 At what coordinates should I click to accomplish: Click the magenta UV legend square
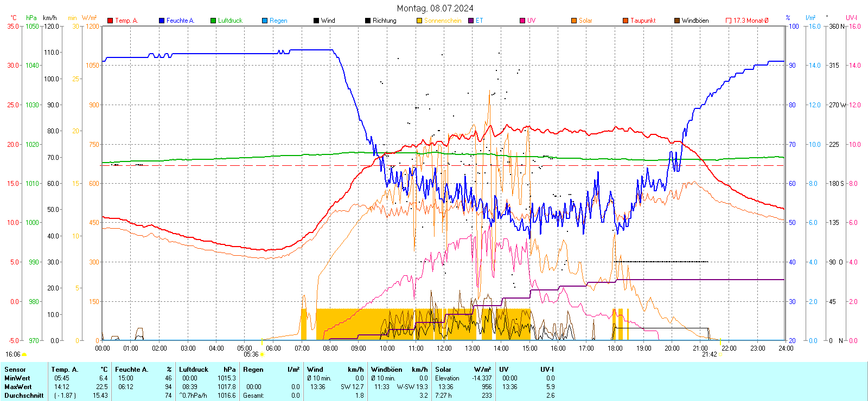(x=522, y=21)
